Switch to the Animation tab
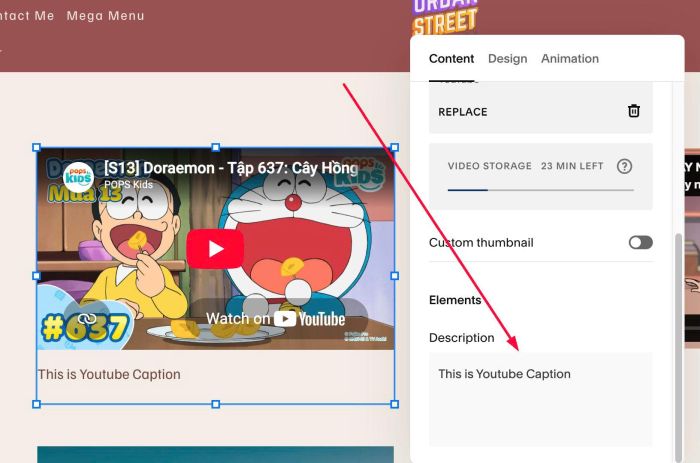Viewport: 700px width, 463px height. tap(570, 58)
